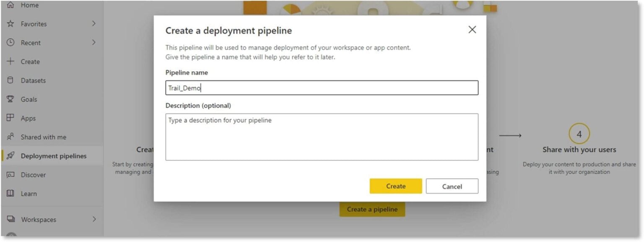Cancel the pipeline creation dialog
The height and width of the screenshot is (242, 644).
pyautogui.click(x=452, y=186)
